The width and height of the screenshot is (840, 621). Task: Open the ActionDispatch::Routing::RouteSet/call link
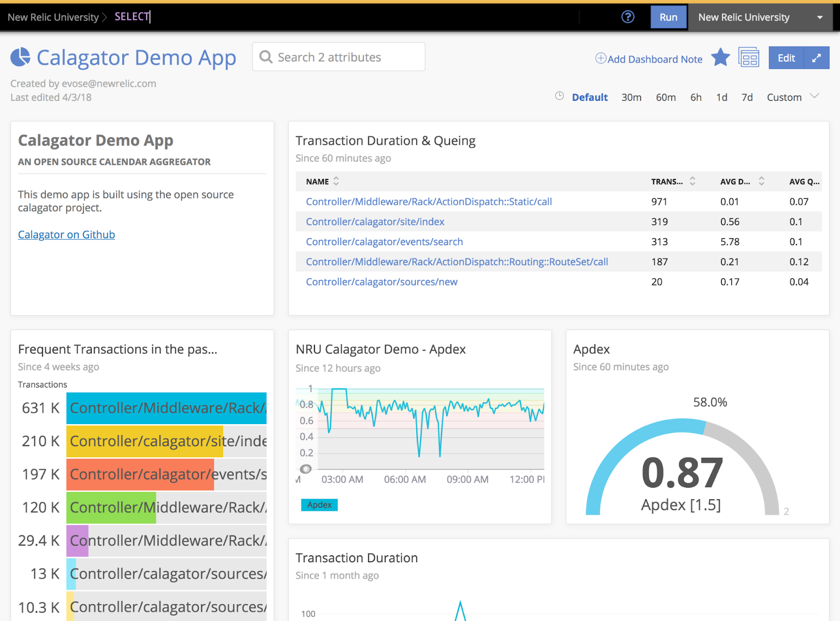(x=457, y=261)
